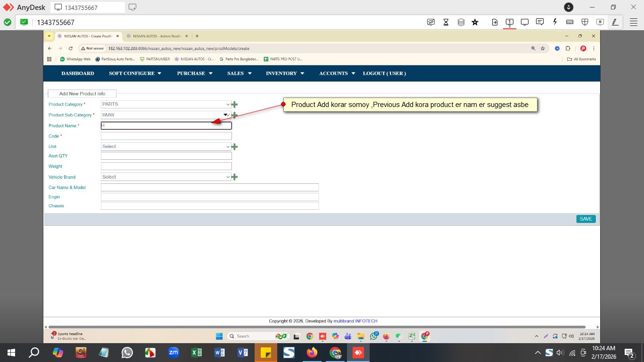The image size is (644, 362).
Task: Open AnyDesk permissions shield icon
Action: click(585, 22)
